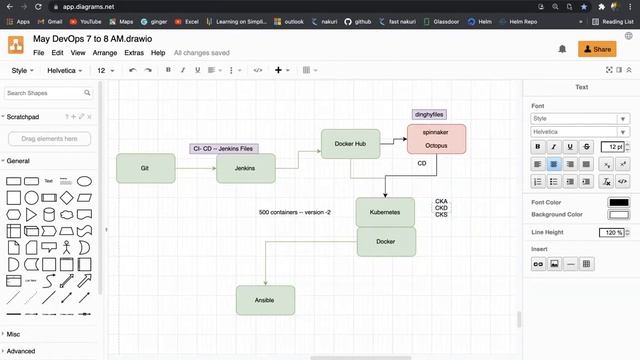Select the parallelogram shape in General
640x360 pixels.
pyautogui.click(x=84, y=198)
